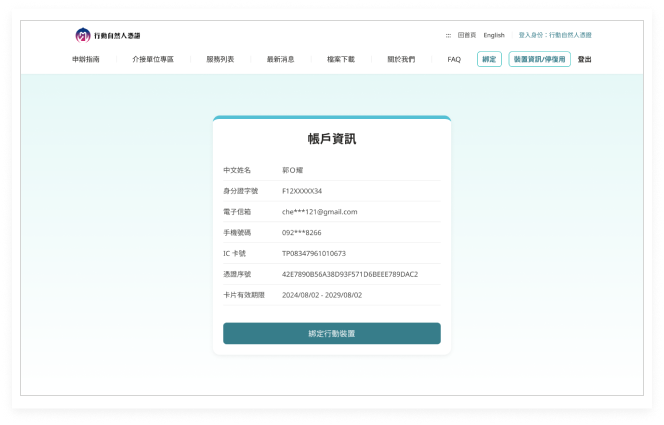Go to 介接單位專區 section
Screen dimensions: 664x425
click(153, 59)
